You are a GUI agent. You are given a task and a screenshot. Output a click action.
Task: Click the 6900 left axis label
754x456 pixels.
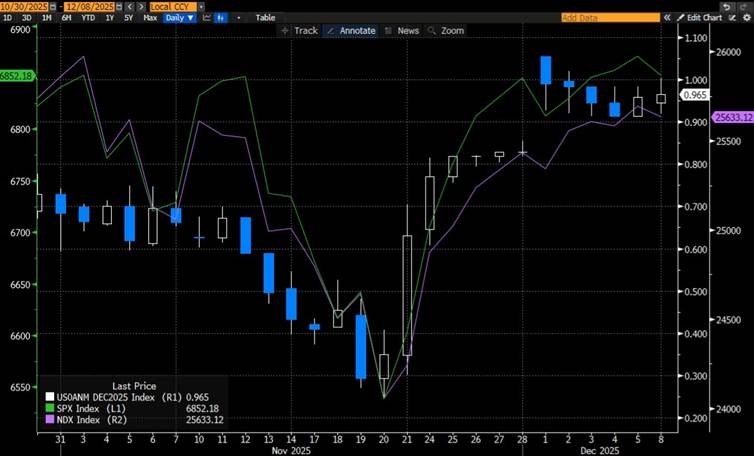coord(20,29)
